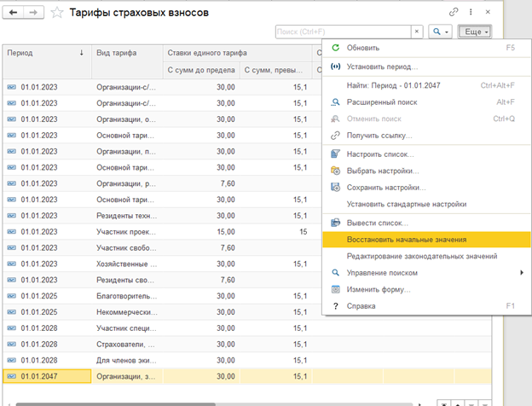The image size is (532, 406).
Task: Choose Получить ссылку menu entry
Action: click(379, 136)
